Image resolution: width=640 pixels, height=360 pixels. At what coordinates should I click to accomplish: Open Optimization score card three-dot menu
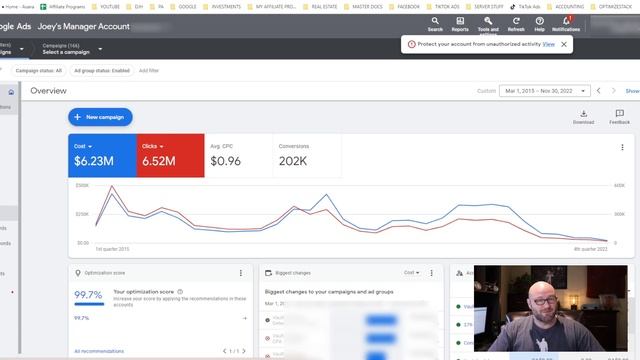(241, 273)
